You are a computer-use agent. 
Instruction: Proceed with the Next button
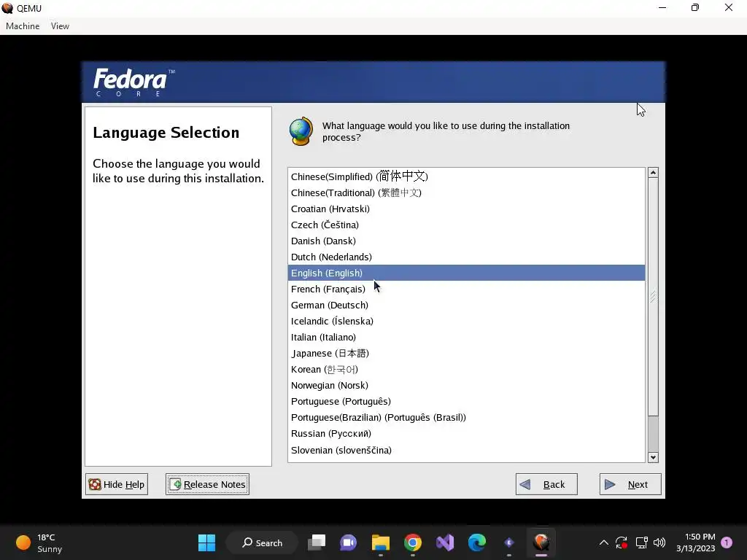630,484
